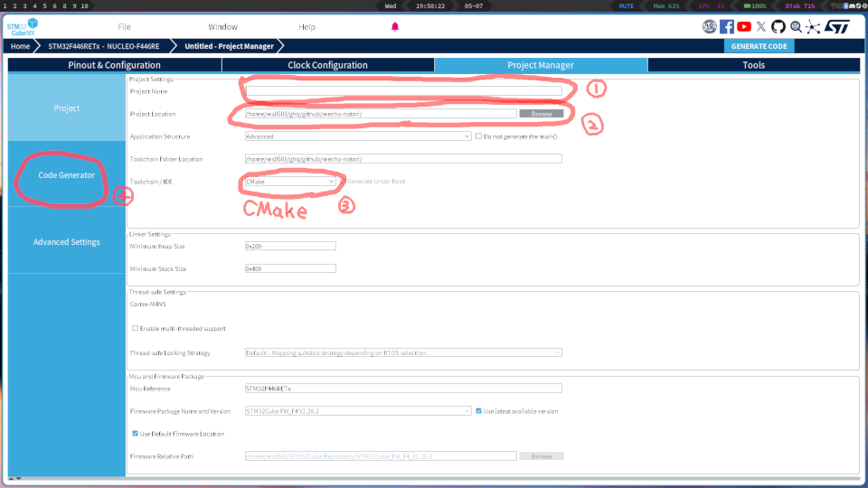Click the X (Twitter) icon

point(760,27)
